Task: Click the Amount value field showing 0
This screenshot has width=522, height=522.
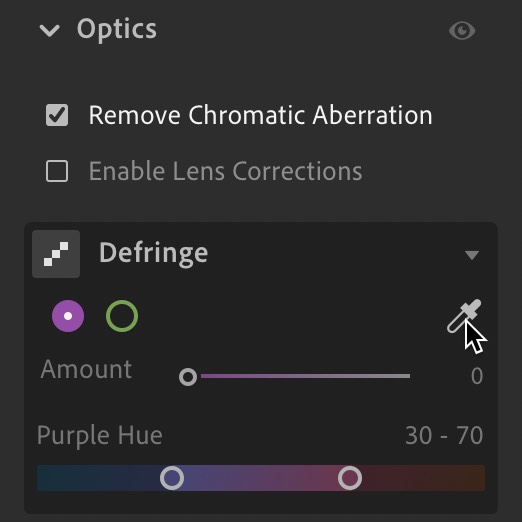Action: coord(477,376)
